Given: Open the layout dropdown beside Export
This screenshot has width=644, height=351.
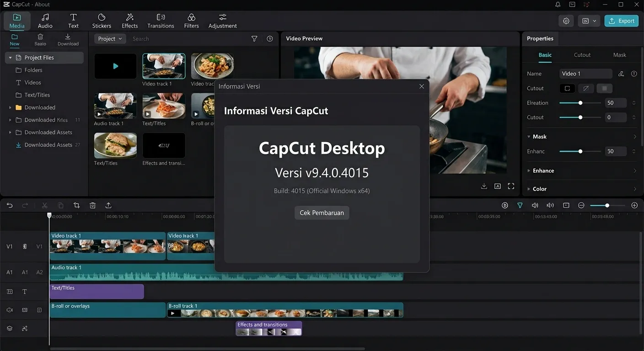Looking at the screenshot, I should (x=589, y=21).
